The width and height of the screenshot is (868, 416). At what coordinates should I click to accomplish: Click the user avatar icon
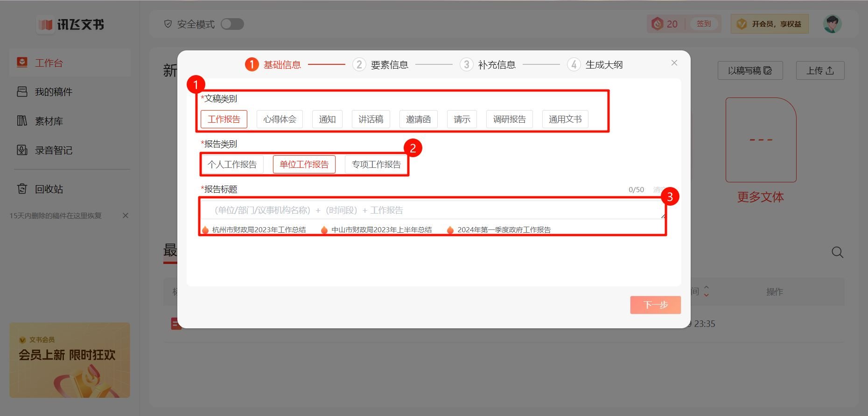coord(832,24)
